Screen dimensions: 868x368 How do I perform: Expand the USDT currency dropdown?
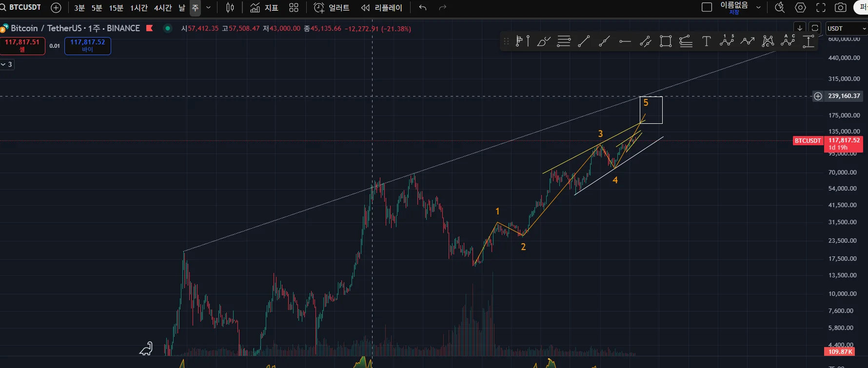pyautogui.click(x=847, y=28)
